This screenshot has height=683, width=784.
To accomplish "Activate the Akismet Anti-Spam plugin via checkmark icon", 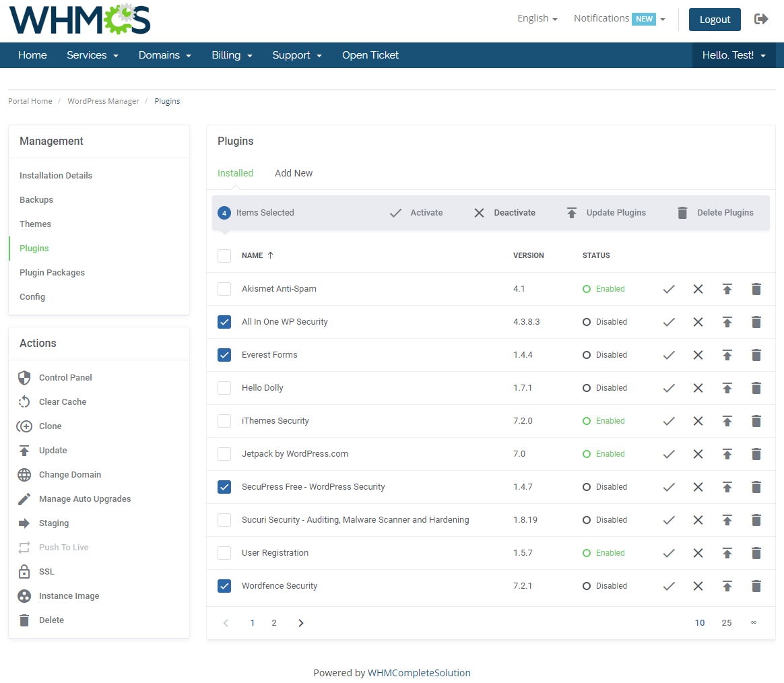I will pos(668,288).
